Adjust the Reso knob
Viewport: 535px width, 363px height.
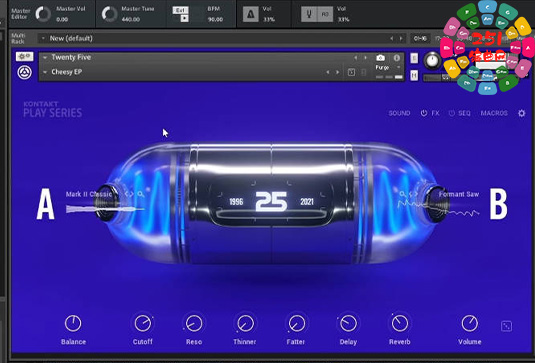coord(194,323)
